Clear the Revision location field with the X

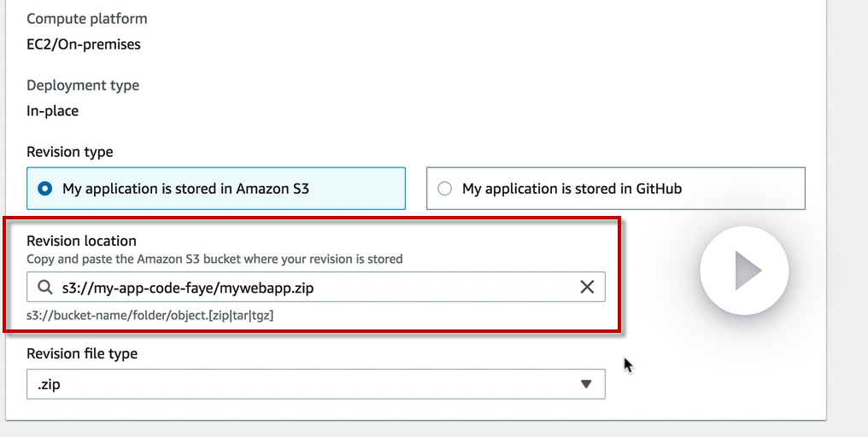pos(587,288)
